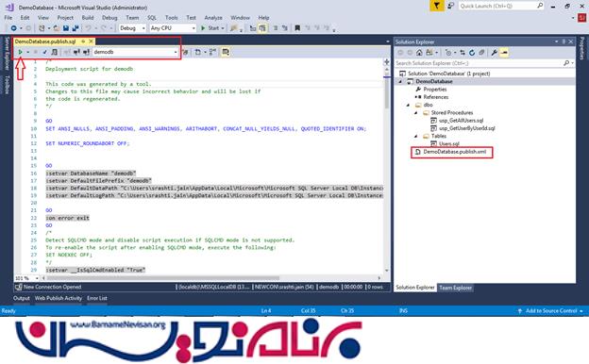Click the green Execute query button
This screenshot has height=364, width=589.
coord(21,52)
